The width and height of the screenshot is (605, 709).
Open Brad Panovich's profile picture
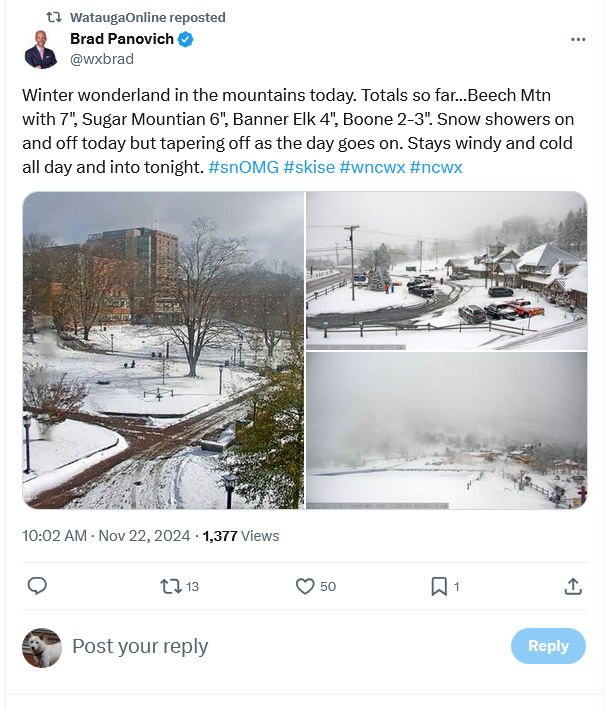pyautogui.click(x=41, y=49)
